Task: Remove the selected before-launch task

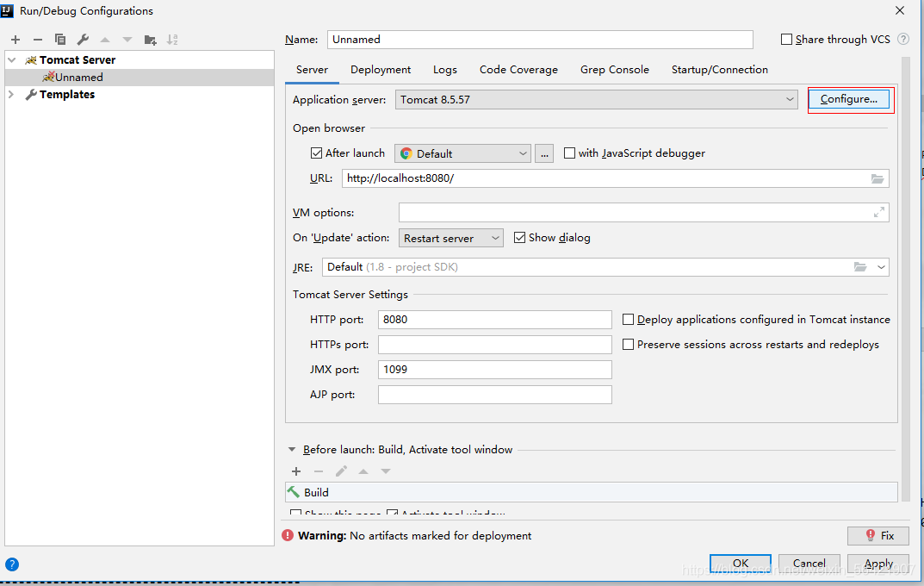Action: [319, 471]
